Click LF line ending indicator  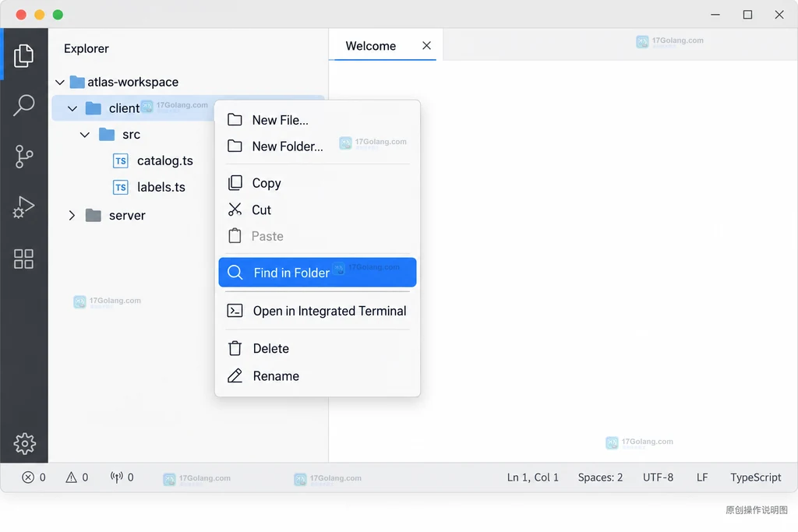pyautogui.click(x=702, y=477)
